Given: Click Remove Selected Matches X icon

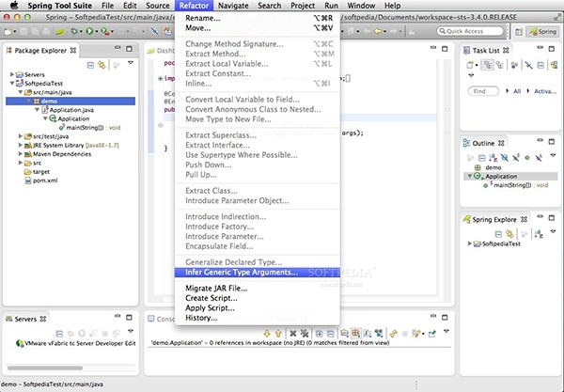Looking at the screenshot, I should (x=292, y=334).
